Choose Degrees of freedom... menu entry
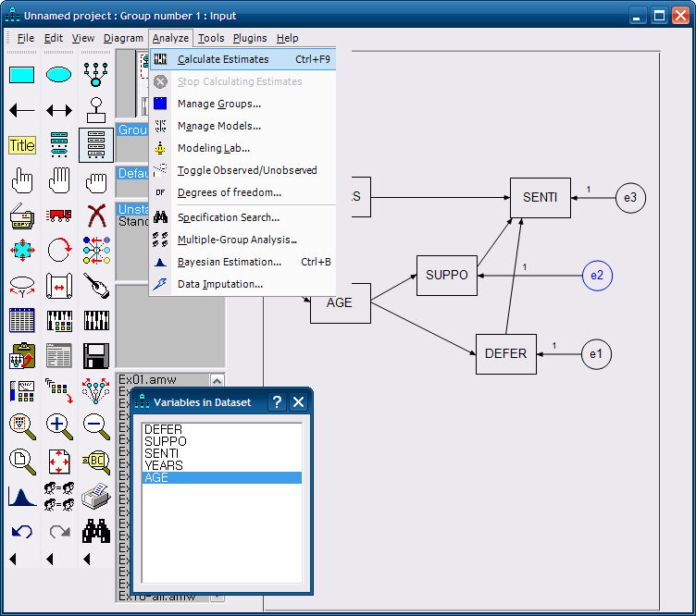The image size is (696, 616). pyautogui.click(x=242, y=192)
